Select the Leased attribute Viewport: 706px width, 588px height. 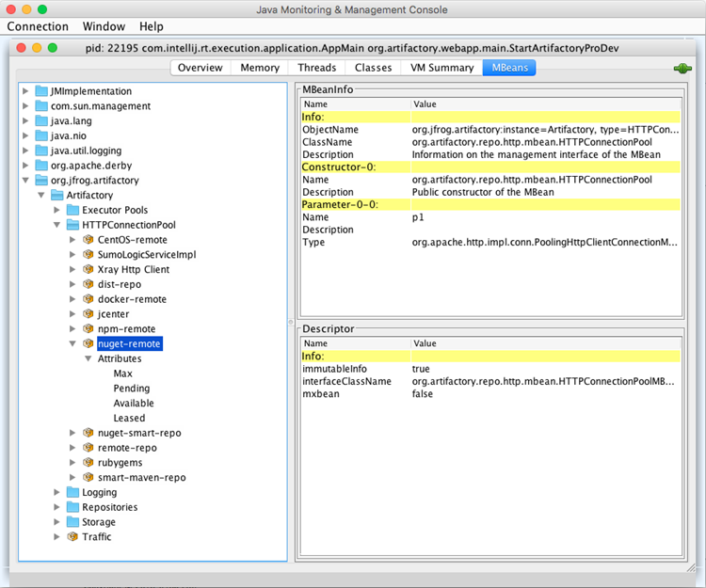pyautogui.click(x=129, y=419)
